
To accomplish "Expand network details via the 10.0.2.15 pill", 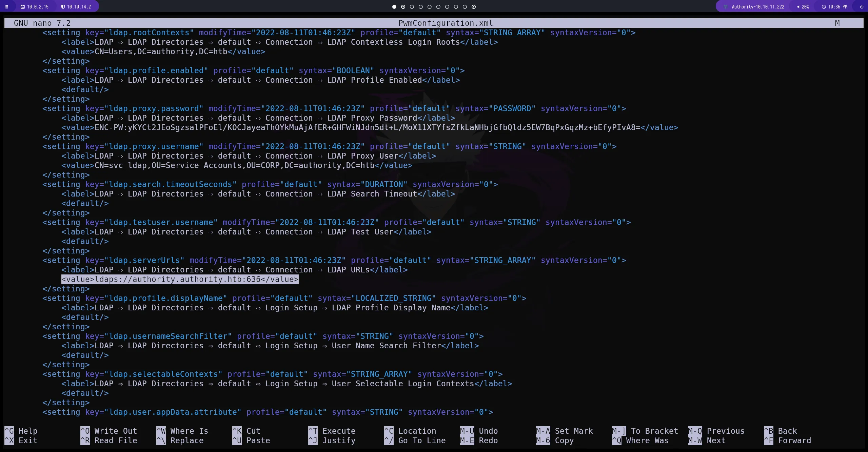I will [x=37, y=6].
